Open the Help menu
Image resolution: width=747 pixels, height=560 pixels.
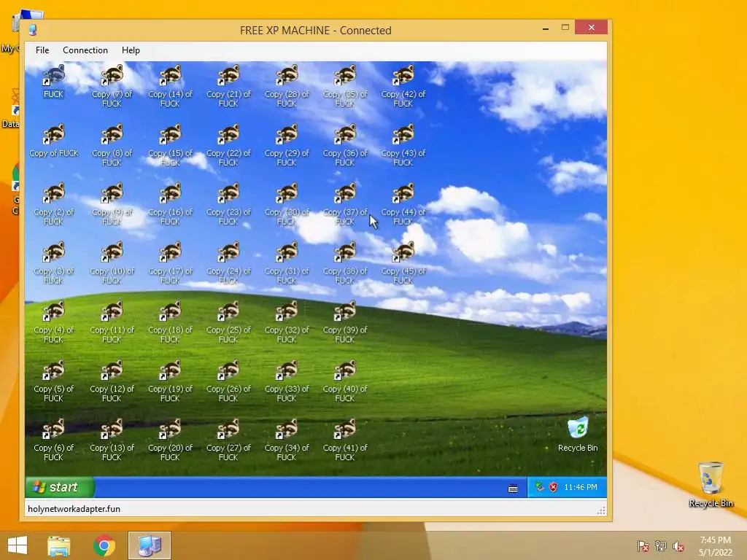pos(131,50)
